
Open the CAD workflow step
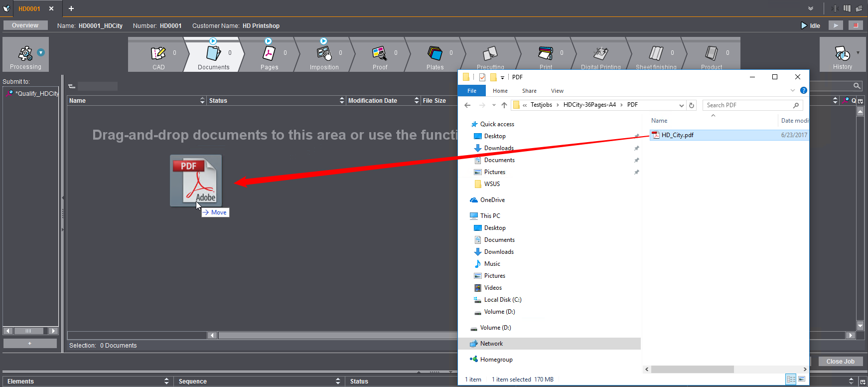[x=158, y=55]
